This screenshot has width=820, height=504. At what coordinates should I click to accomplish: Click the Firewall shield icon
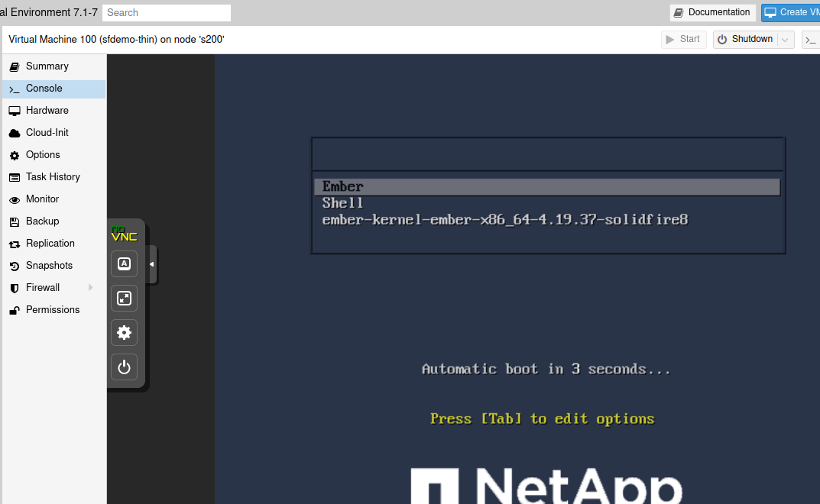click(x=15, y=288)
